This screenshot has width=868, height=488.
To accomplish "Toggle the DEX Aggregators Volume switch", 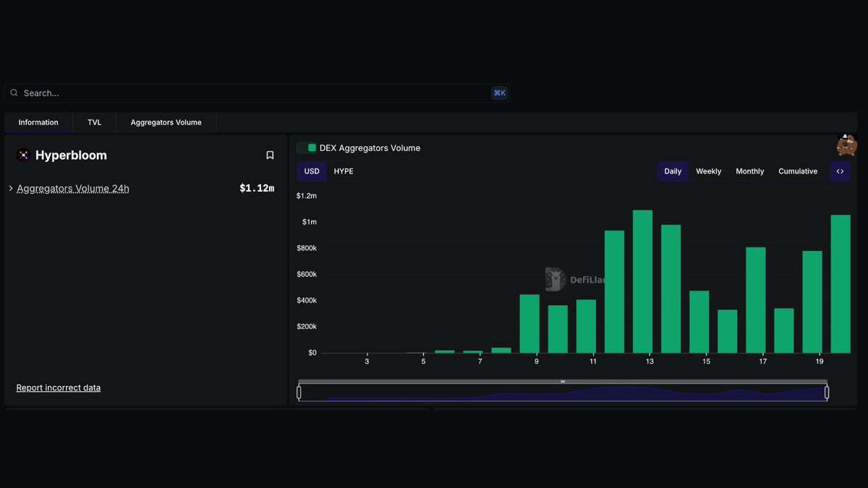I will click(x=307, y=147).
